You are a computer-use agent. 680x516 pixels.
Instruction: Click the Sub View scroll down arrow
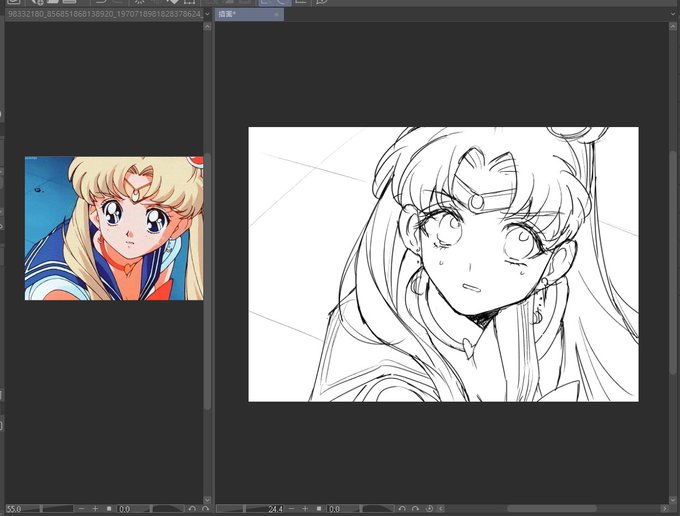tap(207, 500)
